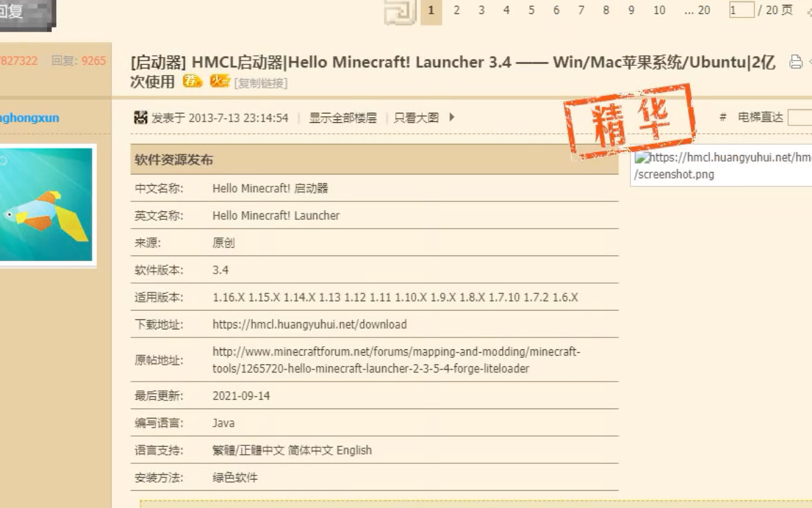Jump to last page '... 20'
Screen dimensions: 812x508
tap(697, 11)
